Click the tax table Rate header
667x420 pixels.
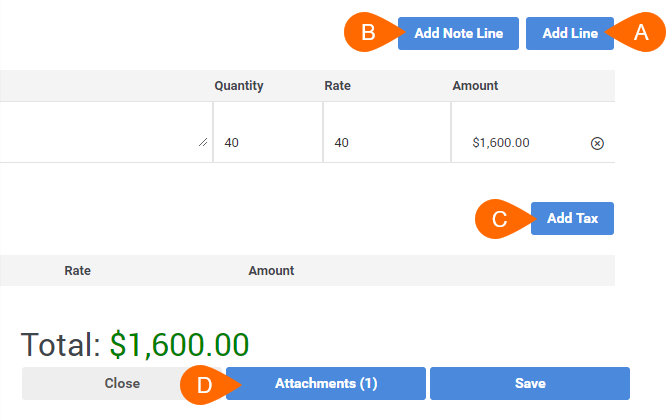coord(77,271)
